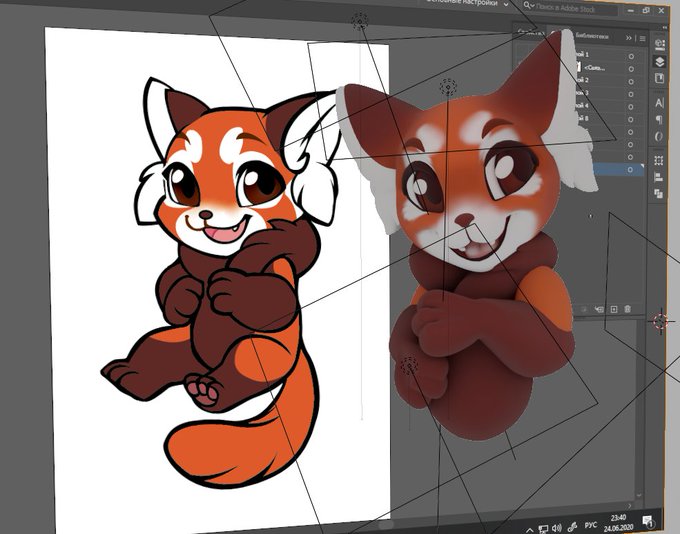This screenshot has height=534, width=680.
Task: Click the target circle of Слой 3
Action: pyautogui.click(x=631, y=94)
